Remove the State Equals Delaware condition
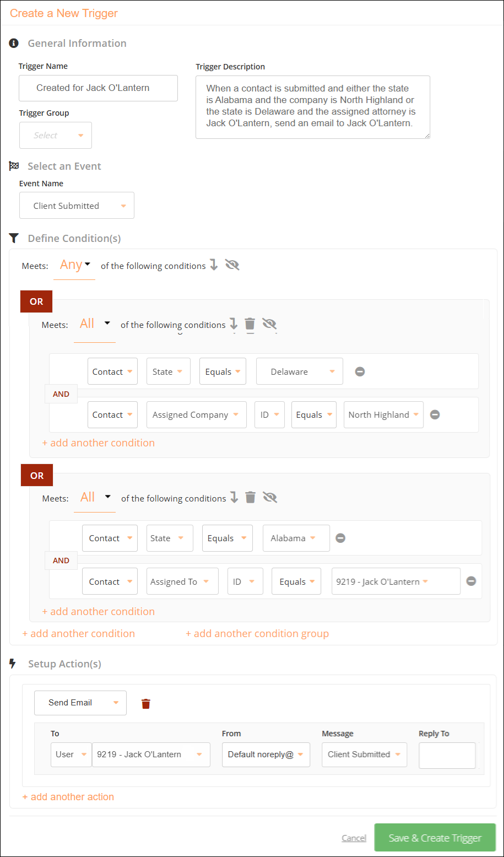The width and height of the screenshot is (504, 857). (x=360, y=371)
